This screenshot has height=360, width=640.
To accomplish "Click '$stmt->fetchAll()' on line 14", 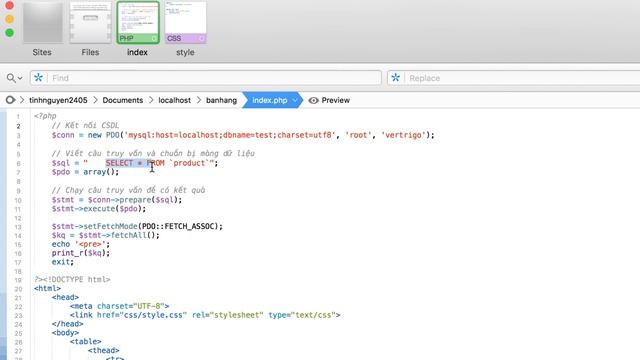I will pos(117,235).
